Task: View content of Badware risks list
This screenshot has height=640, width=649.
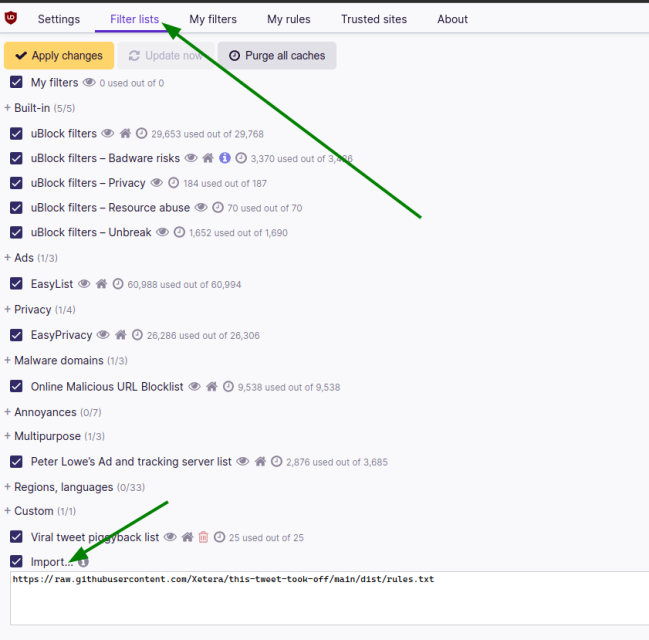Action: pyautogui.click(x=191, y=158)
